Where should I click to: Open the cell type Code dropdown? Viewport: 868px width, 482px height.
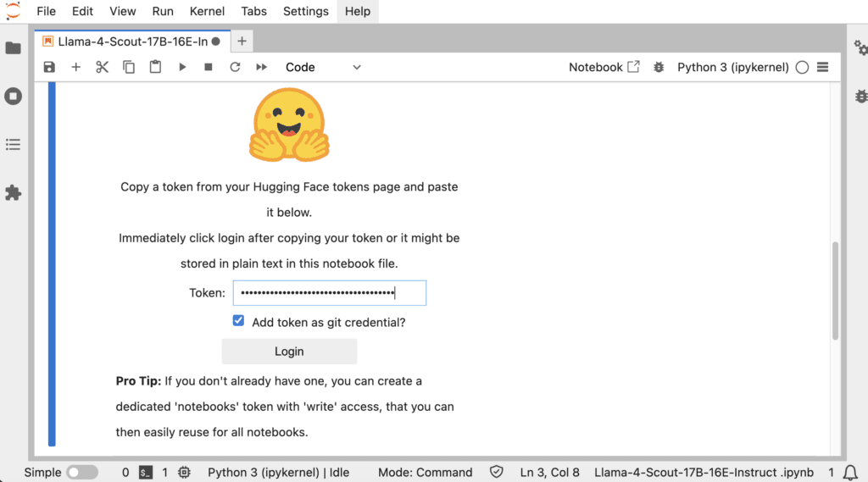pyautogui.click(x=323, y=67)
